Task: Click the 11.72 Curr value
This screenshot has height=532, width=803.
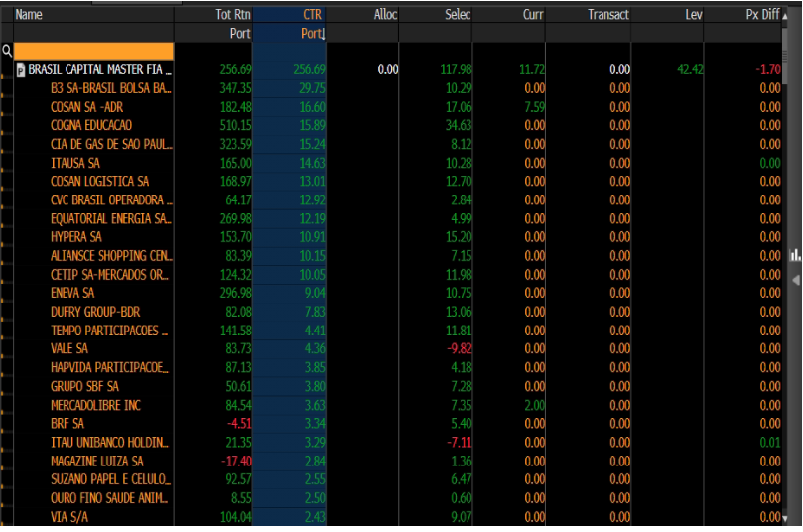Action: tap(532, 69)
